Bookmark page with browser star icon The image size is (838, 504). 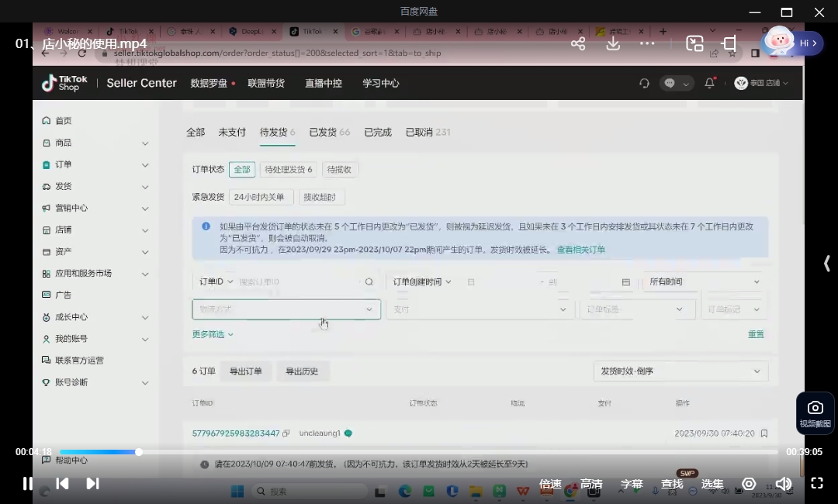pyautogui.click(x=732, y=53)
